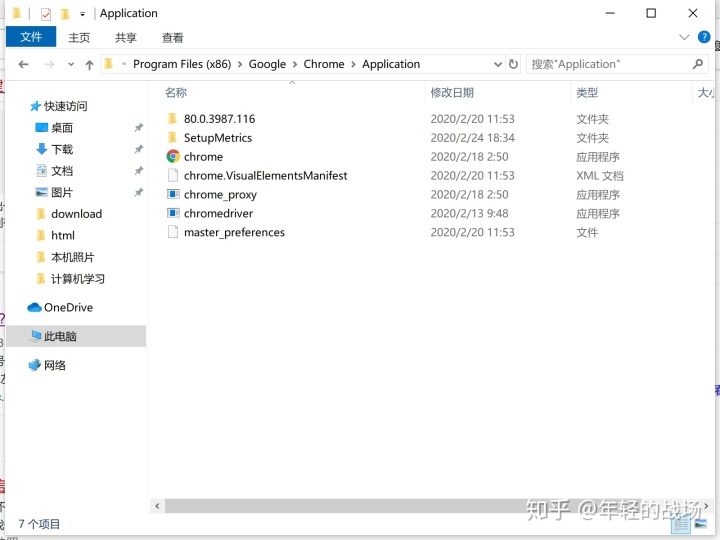This screenshot has height=540, width=720.
Task: Switch to the 共享 tab
Action: click(x=126, y=37)
